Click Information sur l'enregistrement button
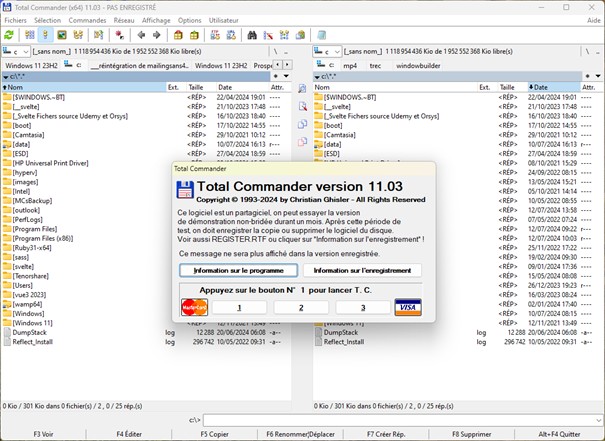Screen dimensions: 605x441 362,270
